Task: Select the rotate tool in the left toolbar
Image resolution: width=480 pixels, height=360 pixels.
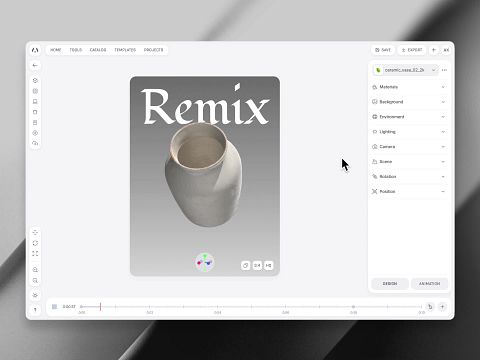Action: pyautogui.click(x=35, y=243)
